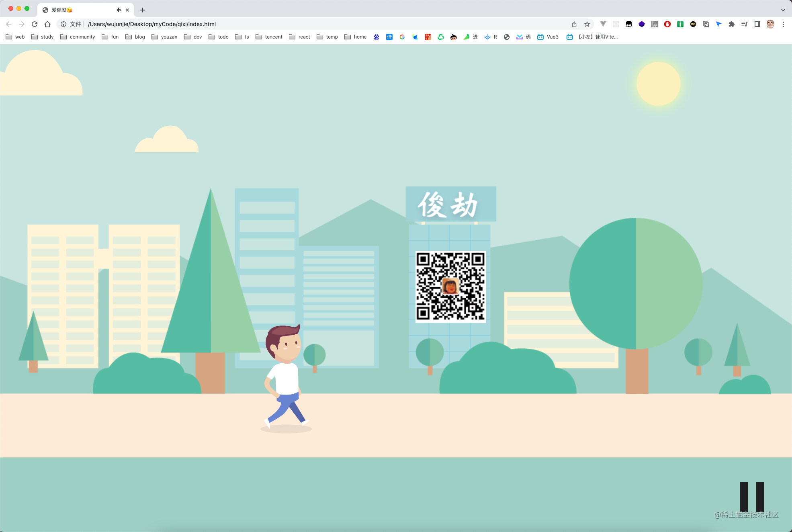Open the tencent bookmarks folder
This screenshot has height=532, width=792.
[x=269, y=37]
